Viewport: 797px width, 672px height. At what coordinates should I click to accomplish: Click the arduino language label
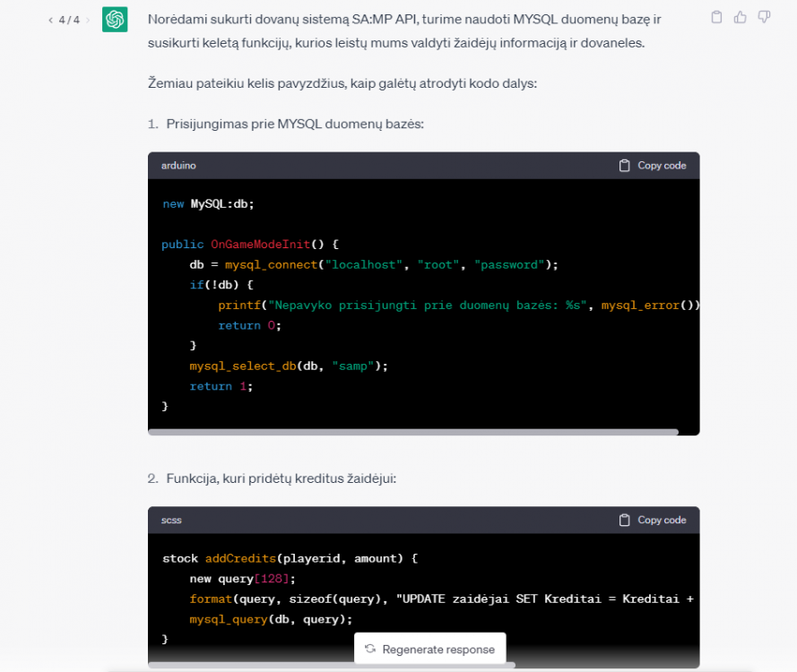[178, 166]
